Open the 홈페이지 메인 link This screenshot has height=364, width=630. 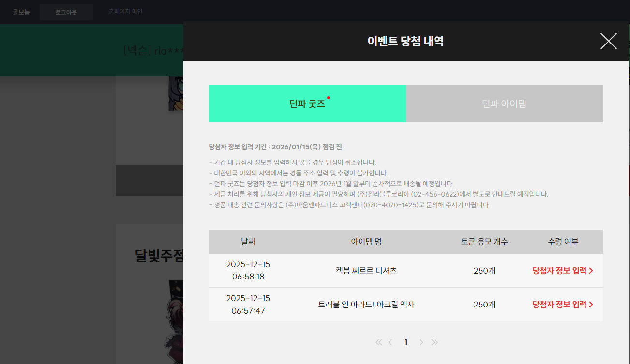click(125, 12)
